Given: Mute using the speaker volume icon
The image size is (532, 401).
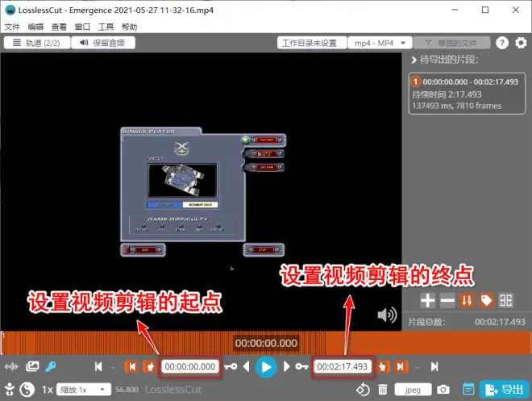Looking at the screenshot, I should pos(387,315).
